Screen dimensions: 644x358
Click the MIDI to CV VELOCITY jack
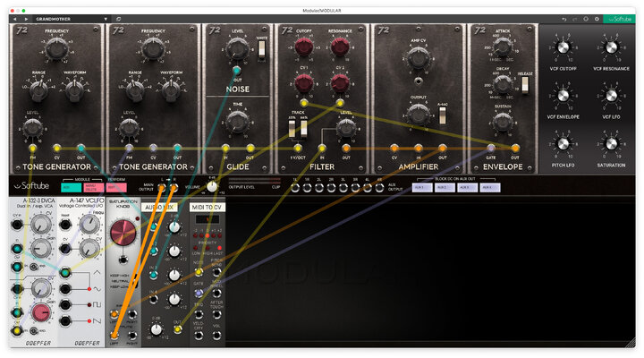tap(199, 336)
